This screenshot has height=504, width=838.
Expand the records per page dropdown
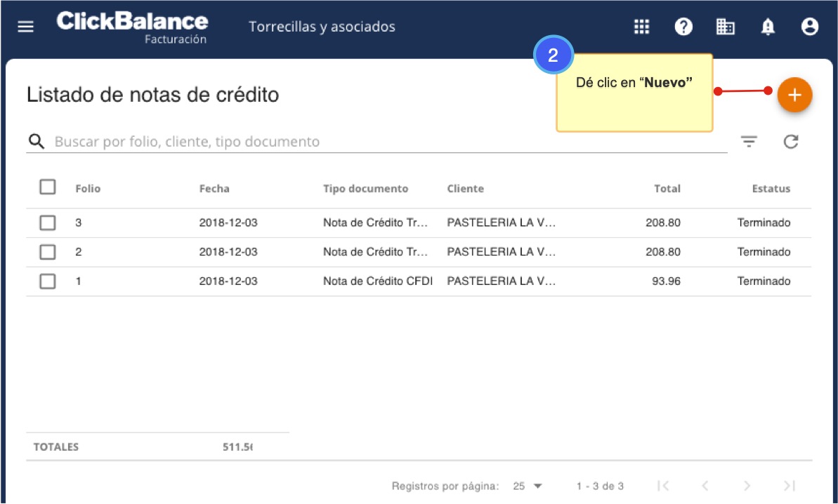point(528,486)
